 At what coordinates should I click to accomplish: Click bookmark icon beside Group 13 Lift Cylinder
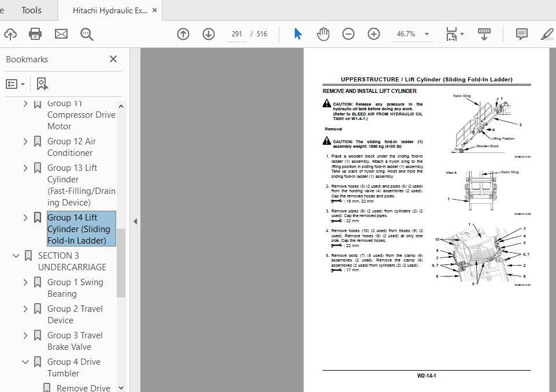click(x=37, y=168)
